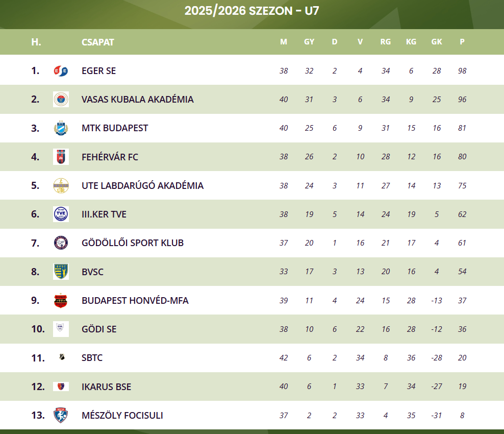Click the BVSC yellow-blue crest
The height and width of the screenshot is (434, 504).
61,272
